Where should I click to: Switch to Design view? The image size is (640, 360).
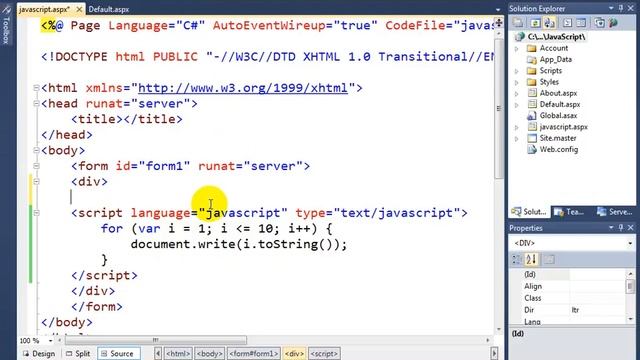[x=39, y=353]
